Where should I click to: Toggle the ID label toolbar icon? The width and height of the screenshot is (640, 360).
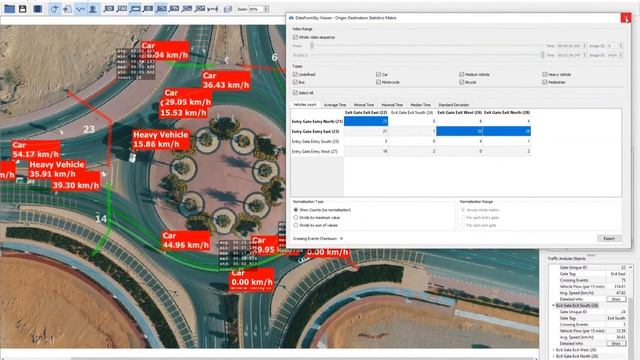click(109, 9)
